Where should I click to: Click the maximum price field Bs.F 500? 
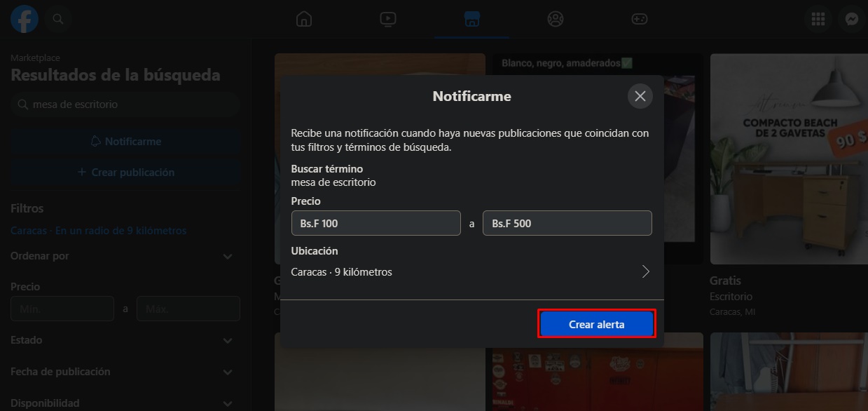[567, 223]
